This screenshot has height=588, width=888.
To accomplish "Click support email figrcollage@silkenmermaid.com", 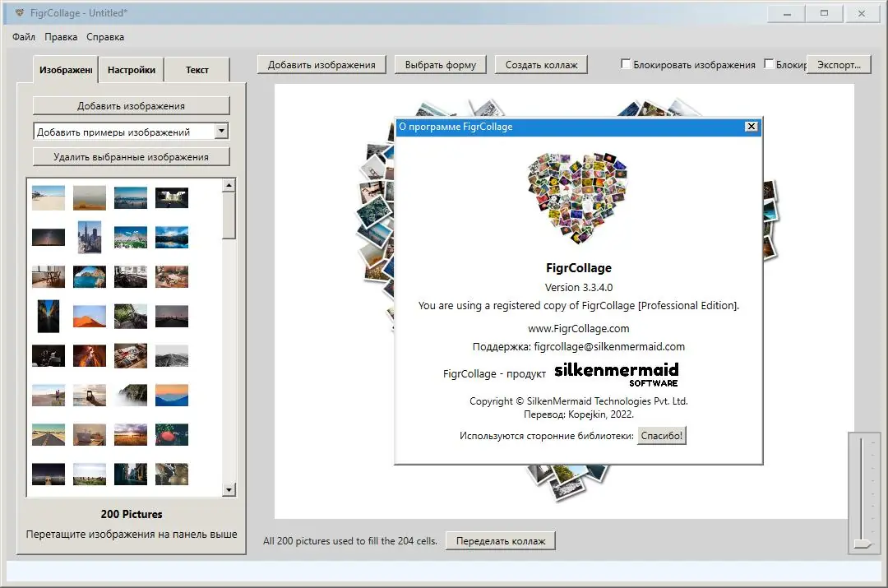I will tap(609, 347).
